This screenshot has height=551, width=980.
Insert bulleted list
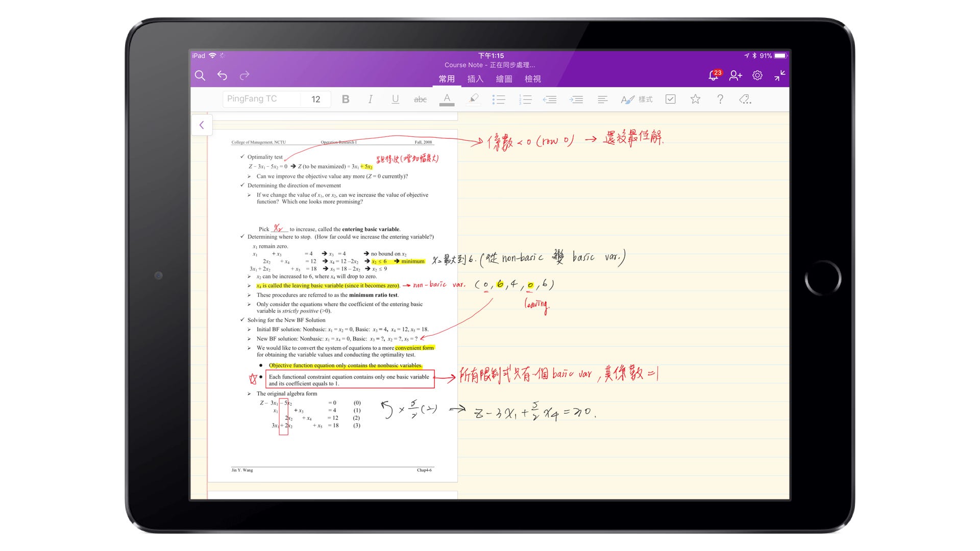498,99
